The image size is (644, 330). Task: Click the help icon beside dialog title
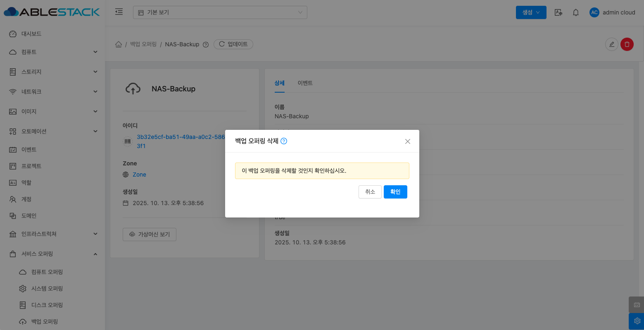click(x=284, y=141)
